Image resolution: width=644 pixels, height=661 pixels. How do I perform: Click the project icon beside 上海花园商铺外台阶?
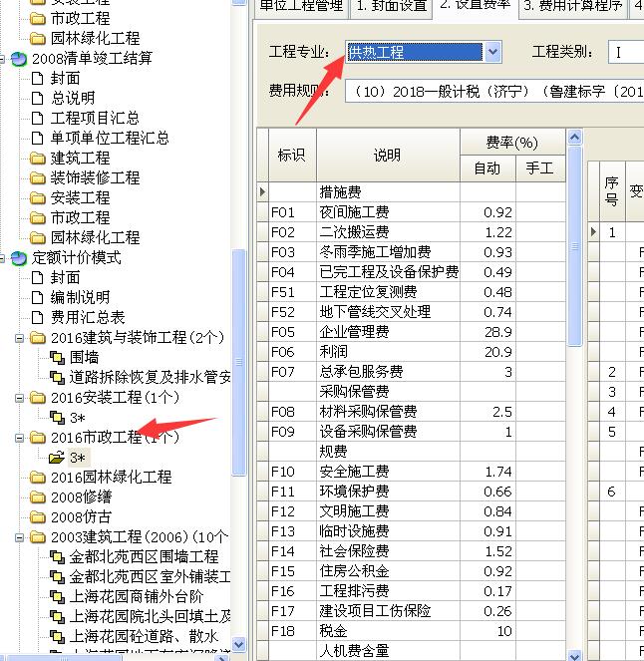(57, 597)
